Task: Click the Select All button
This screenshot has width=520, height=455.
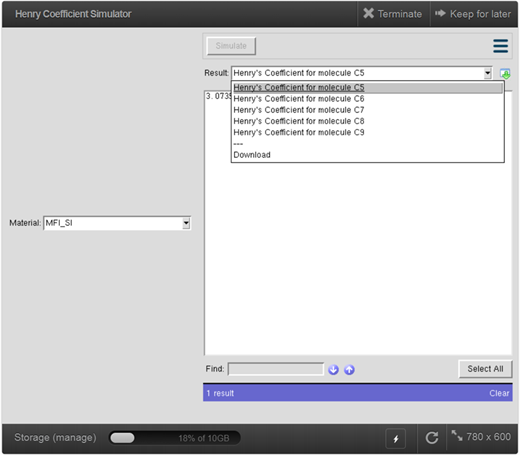Action: [x=485, y=369]
